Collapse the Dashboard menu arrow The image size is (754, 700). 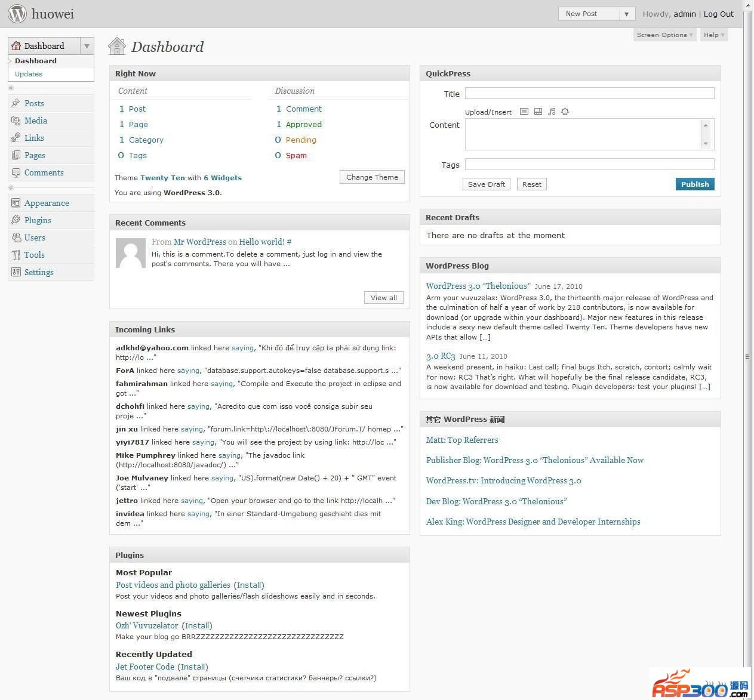[87, 46]
